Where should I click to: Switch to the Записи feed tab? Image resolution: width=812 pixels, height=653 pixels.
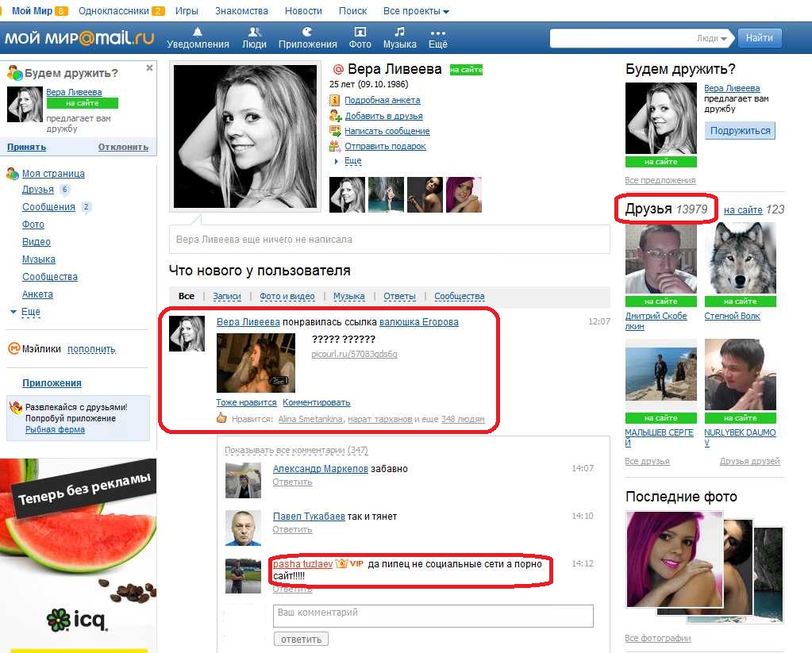click(227, 296)
